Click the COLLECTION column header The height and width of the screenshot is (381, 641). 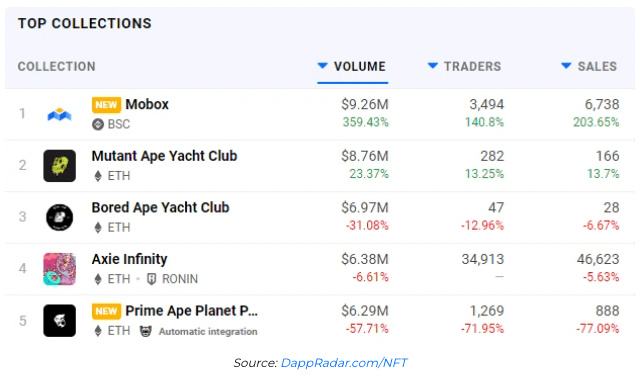pyautogui.click(x=56, y=66)
